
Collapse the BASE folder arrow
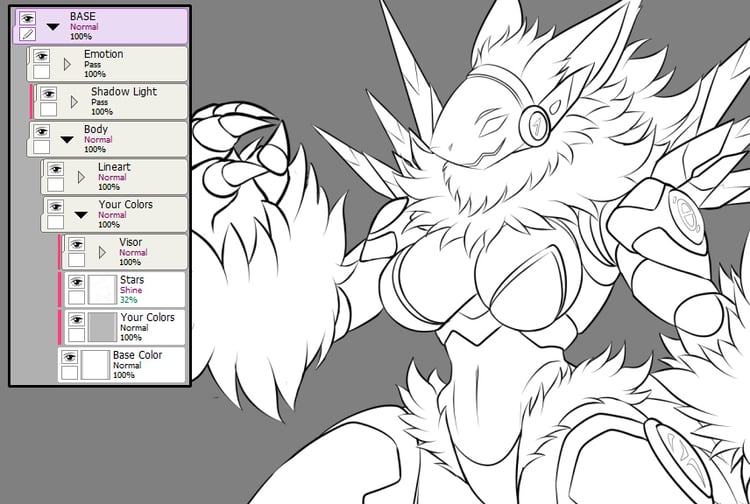click(x=53, y=27)
